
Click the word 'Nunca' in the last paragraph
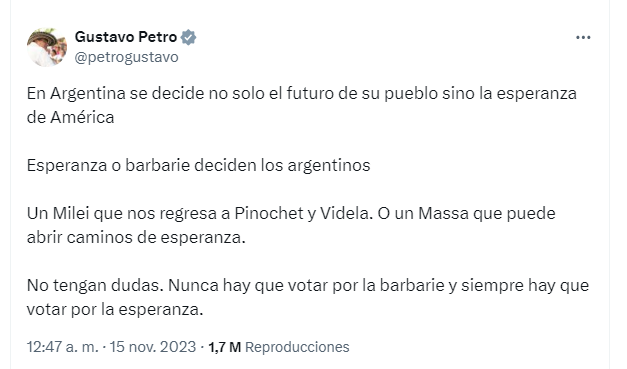[x=193, y=285]
